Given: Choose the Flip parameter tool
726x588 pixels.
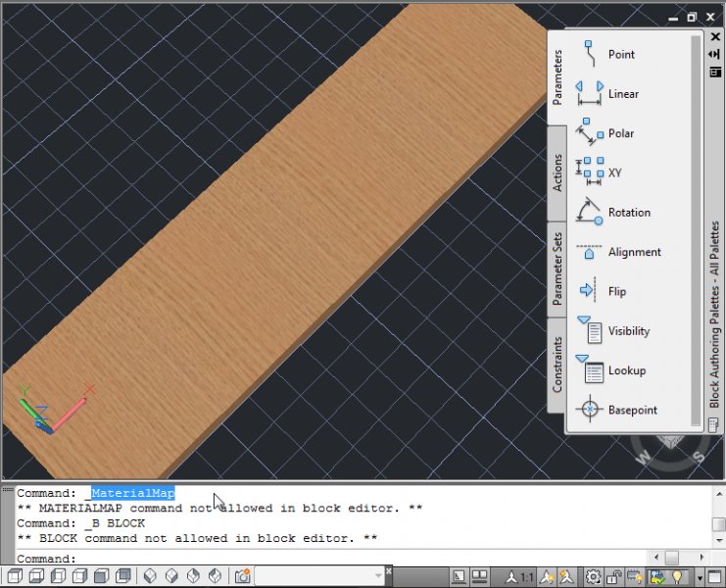Looking at the screenshot, I should [602, 291].
